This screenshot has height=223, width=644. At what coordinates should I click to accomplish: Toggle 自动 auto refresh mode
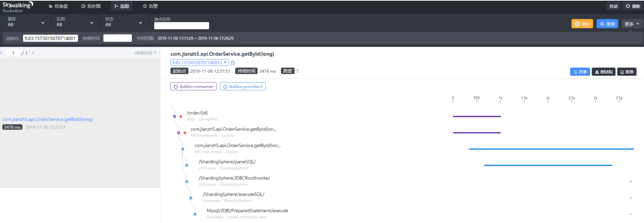613,6
